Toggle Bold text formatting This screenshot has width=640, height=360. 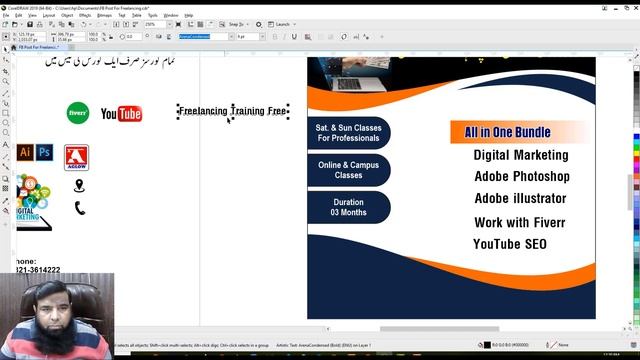(x=275, y=37)
